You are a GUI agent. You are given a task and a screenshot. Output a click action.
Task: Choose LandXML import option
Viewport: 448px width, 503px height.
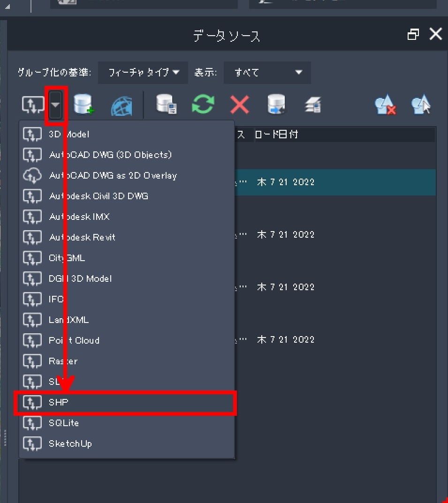click(127, 320)
